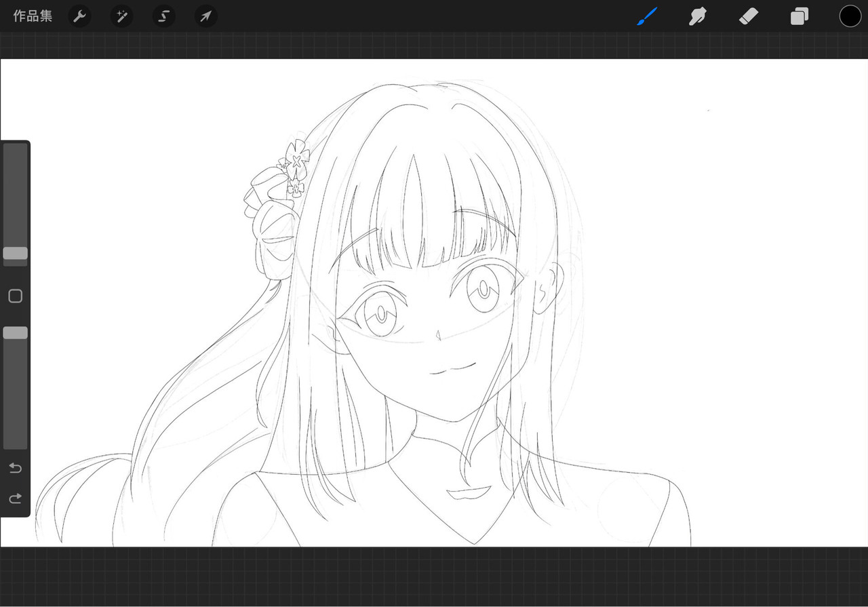Screen dimensions: 868x607
Task: Activate the Transform arrow tool
Action: (205, 16)
